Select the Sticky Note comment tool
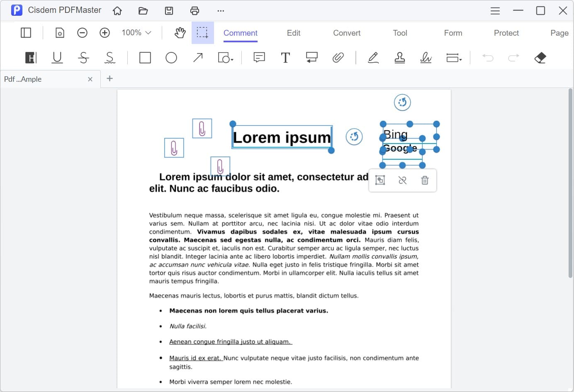574x392 pixels. pyautogui.click(x=259, y=58)
